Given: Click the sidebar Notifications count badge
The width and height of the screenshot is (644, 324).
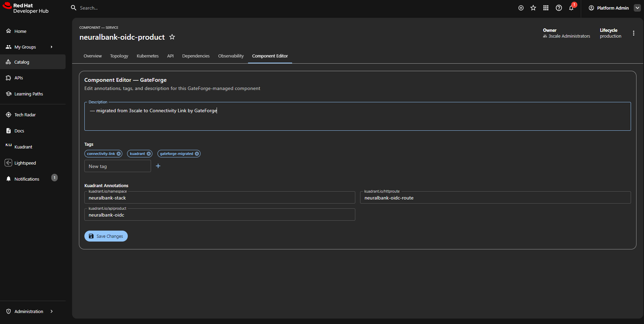Looking at the screenshot, I should coord(54,178).
